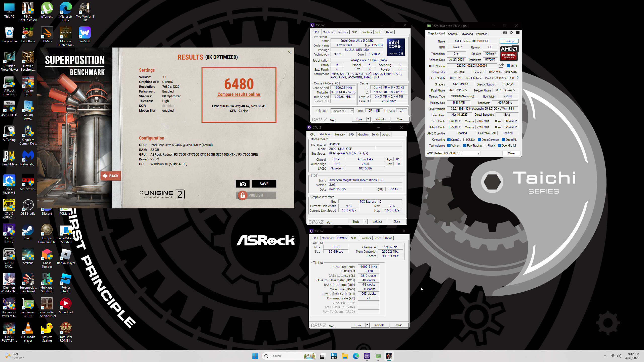Open File Explorer from the taskbar
Viewport: 644px width, 362px height.
click(x=345, y=356)
